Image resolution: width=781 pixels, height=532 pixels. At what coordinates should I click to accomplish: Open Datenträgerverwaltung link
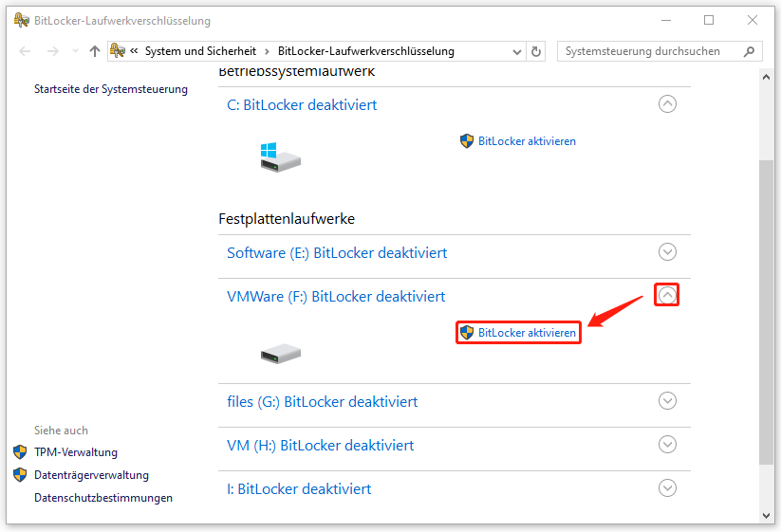[92, 475]
